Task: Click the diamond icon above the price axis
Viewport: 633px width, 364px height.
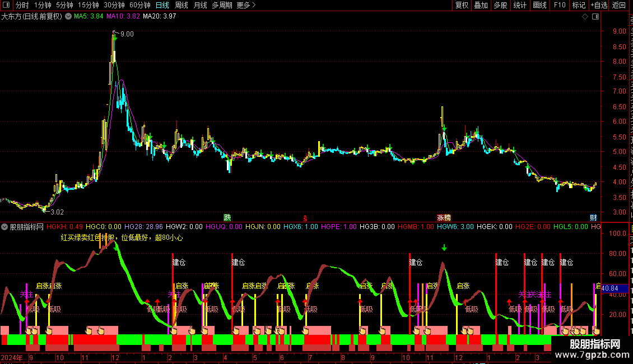Action: 585,17
